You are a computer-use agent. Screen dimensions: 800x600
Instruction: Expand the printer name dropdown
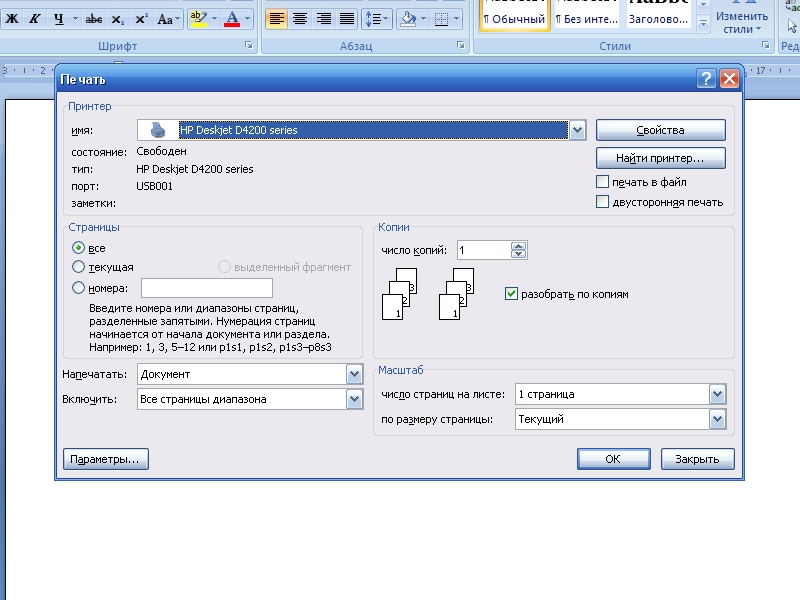[x=576, y=130]
